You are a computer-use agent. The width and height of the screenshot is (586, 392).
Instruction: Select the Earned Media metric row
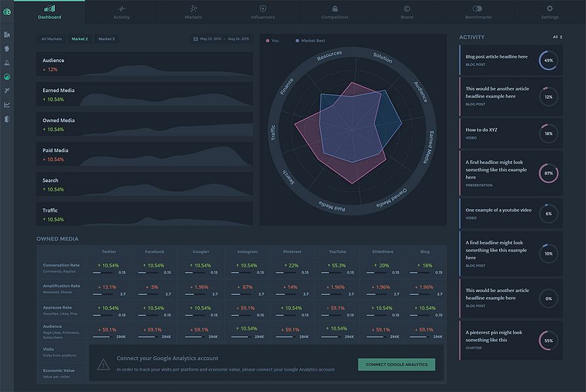(144, 94)
